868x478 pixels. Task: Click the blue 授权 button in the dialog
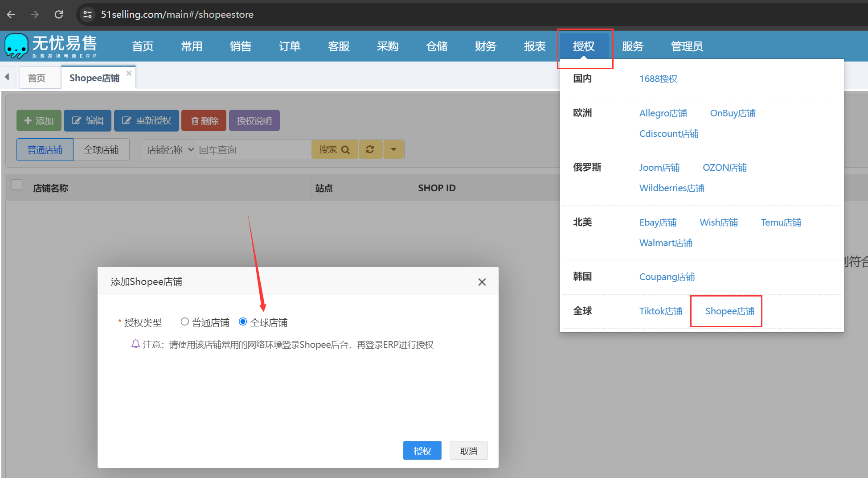[x=422, y=450]
